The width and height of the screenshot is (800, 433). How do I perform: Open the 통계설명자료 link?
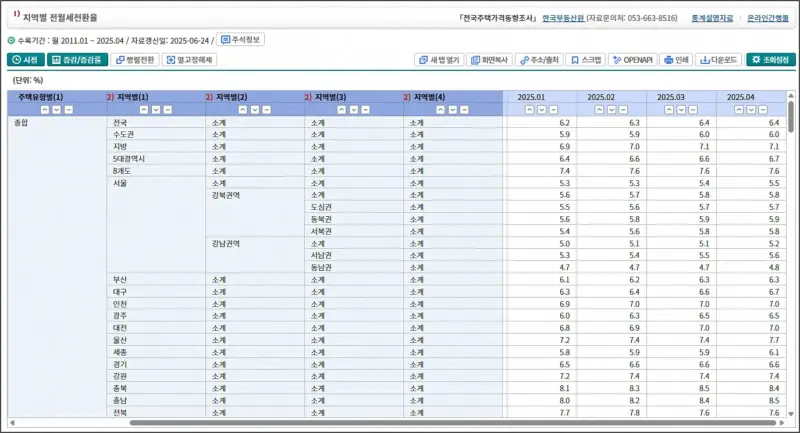click(712, 18)
